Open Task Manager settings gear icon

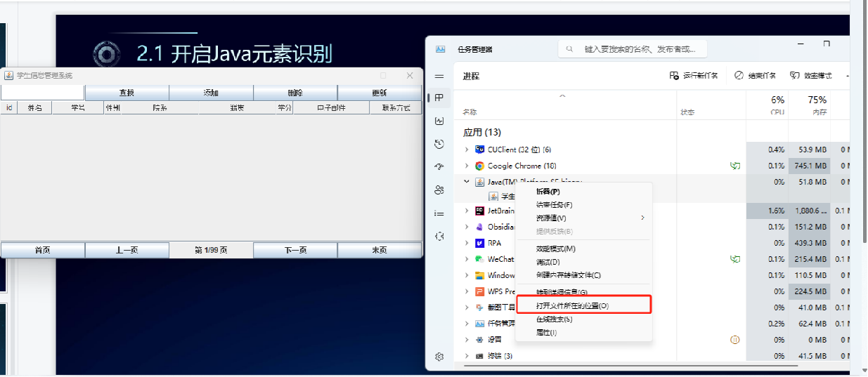(439, 357)
